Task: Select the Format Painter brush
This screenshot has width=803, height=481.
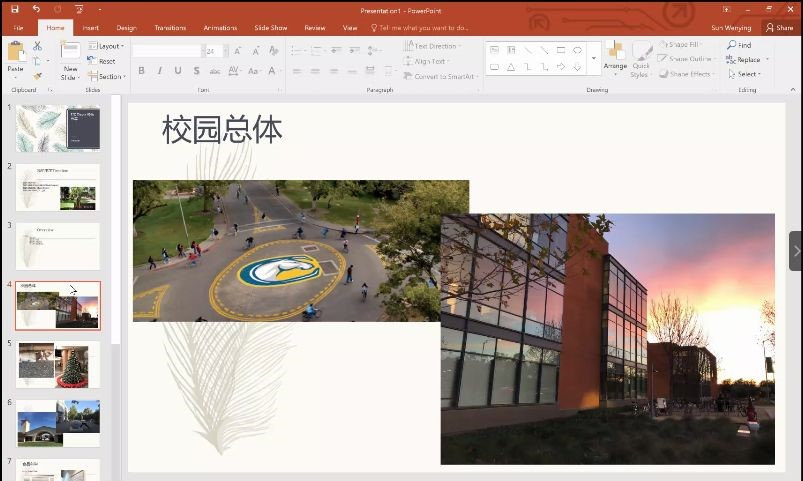Action: click(x=38, y=76)
